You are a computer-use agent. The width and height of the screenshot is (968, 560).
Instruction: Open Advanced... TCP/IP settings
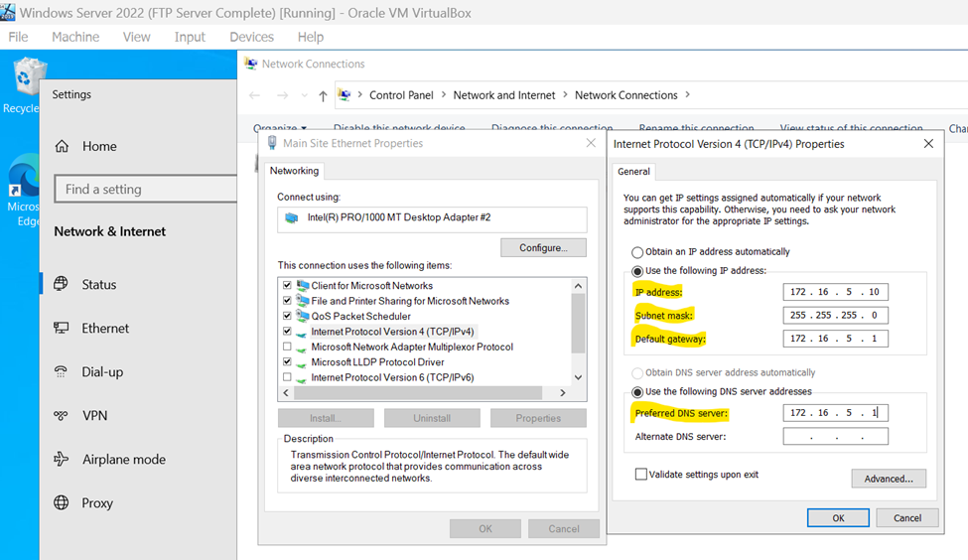(889, 479)
